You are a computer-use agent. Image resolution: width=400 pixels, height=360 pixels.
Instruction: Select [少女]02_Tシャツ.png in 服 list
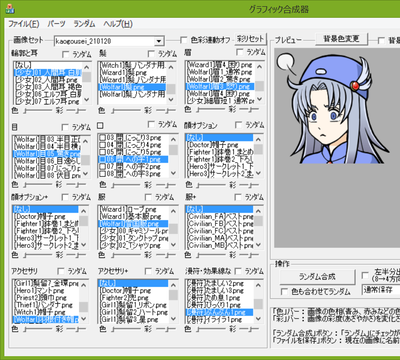click(133, 245)
